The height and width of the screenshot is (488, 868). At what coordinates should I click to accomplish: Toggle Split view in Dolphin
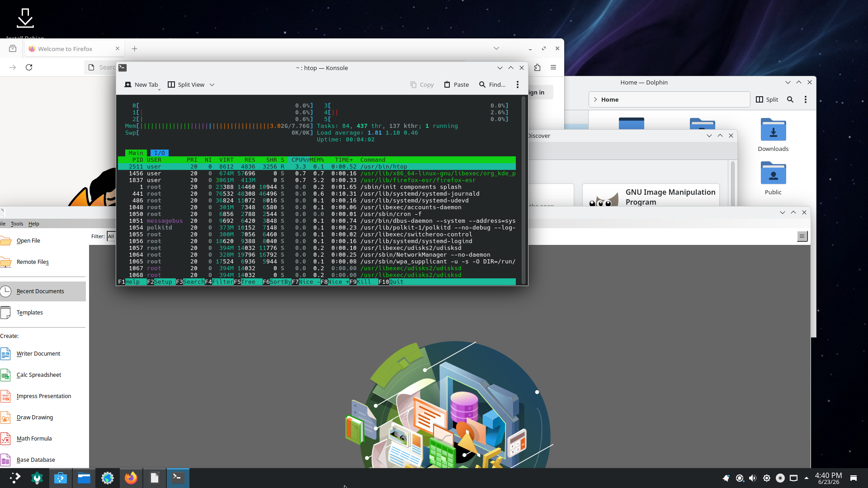767,99
